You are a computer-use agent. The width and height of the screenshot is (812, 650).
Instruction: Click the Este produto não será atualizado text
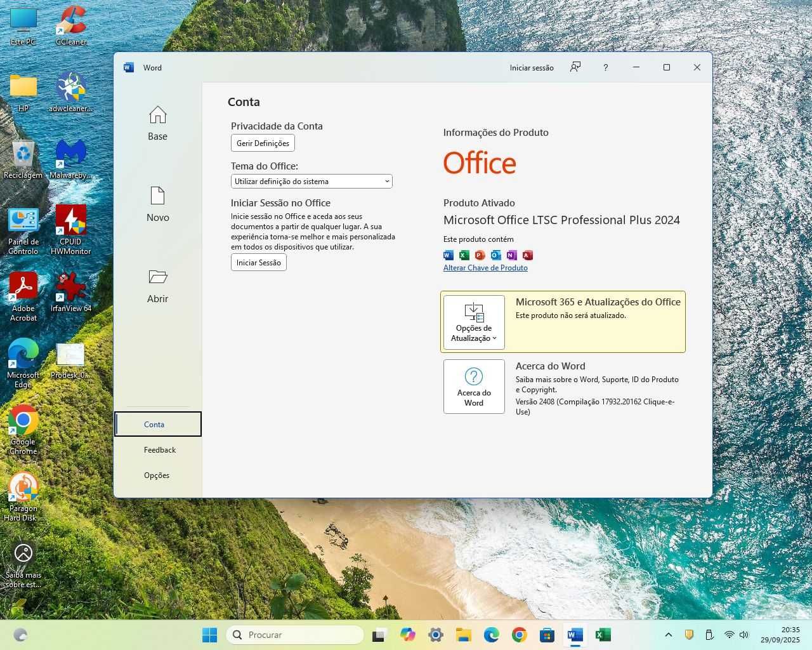pyautogui.click(x=571, y=315)
